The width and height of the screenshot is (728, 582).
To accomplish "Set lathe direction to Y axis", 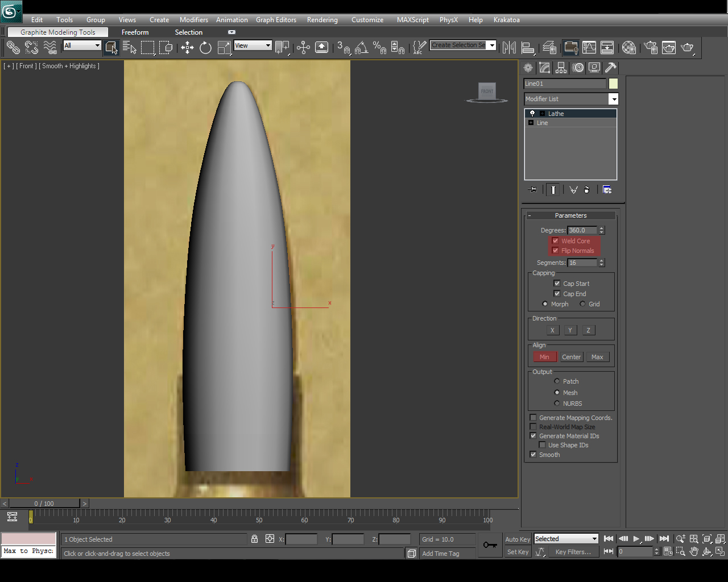I will point(570,330).
